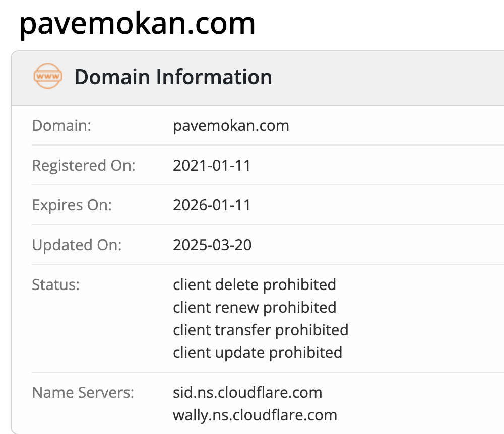Click the client update prohibited status

pos(258,353)
